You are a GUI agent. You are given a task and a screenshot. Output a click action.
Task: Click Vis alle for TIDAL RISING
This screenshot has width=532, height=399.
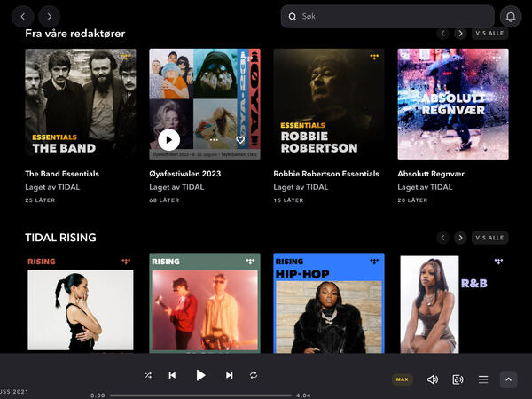point(489,238)
